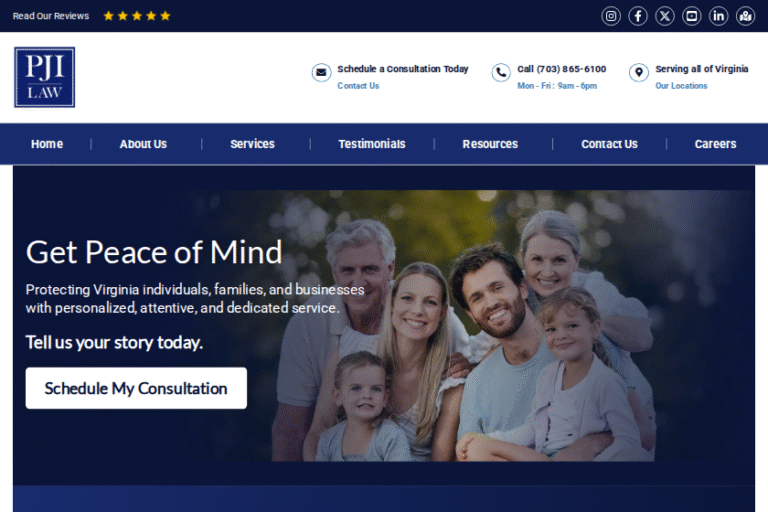Image resolution: width=768 pixels, height=512 pixels.
Task: Follow the Our Locations link
Action: [x=681, y=86]
